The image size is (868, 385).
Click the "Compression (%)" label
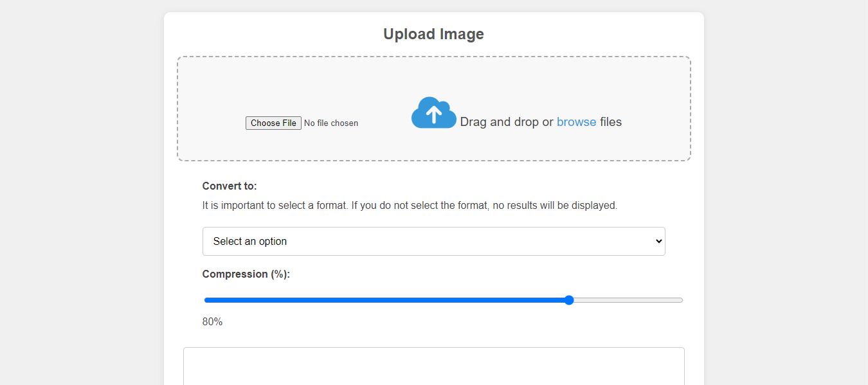(x=245, y=274)
